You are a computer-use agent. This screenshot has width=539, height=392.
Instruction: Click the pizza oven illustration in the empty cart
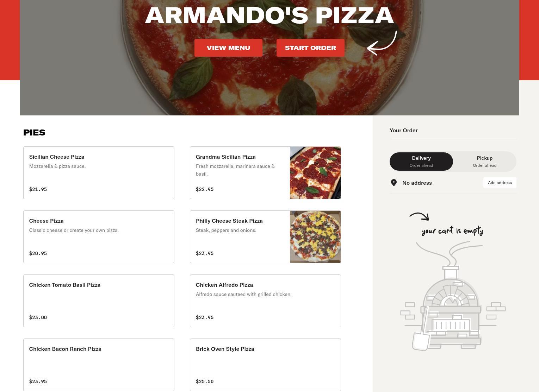(453, 296)
